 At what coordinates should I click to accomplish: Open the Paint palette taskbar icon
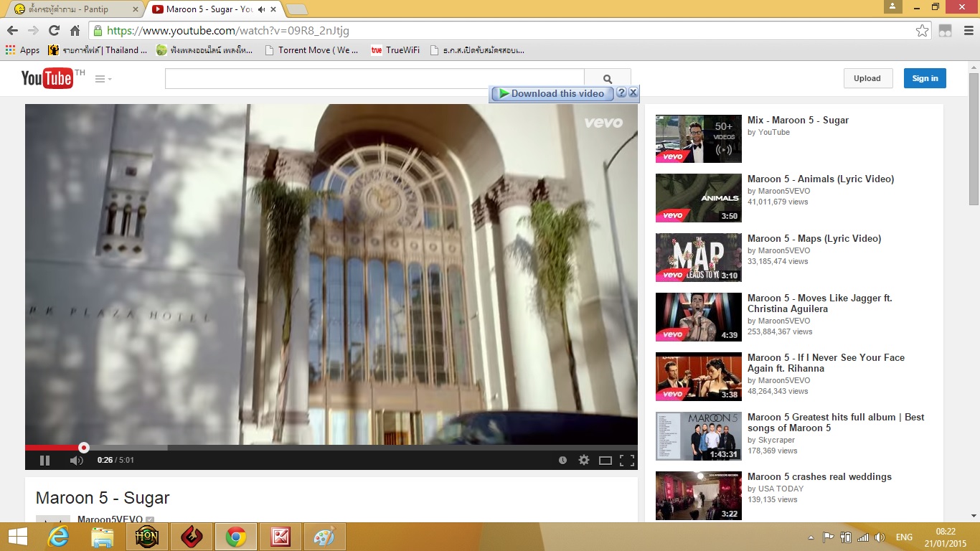click(325, 537)
